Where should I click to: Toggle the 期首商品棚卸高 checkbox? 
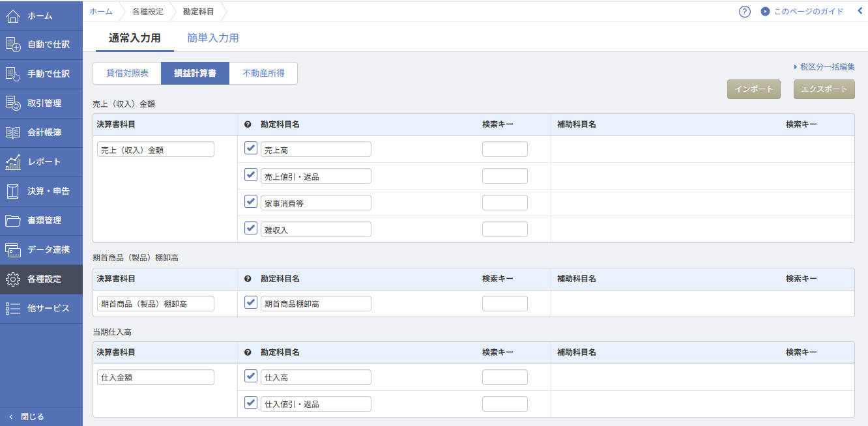coord(250,302)
